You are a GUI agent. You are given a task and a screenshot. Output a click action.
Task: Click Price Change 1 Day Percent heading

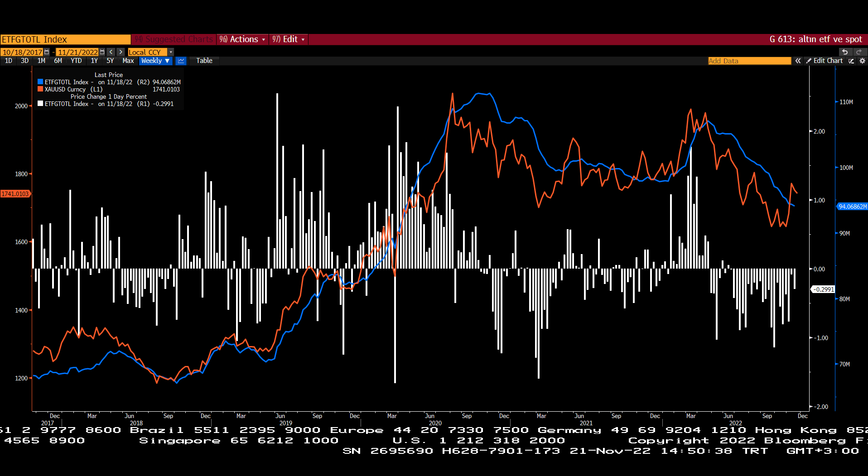pyautogui.click(x=109, y=96)
